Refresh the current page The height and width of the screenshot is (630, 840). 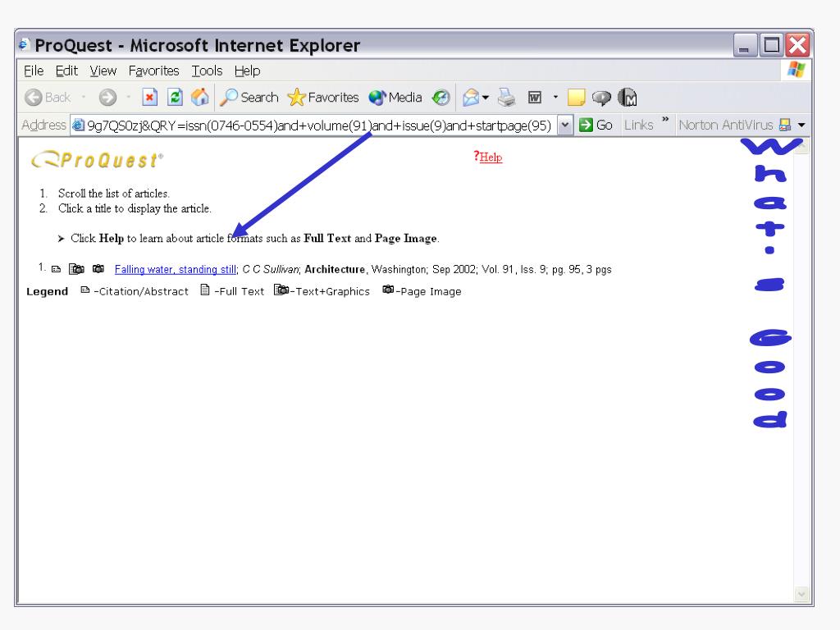click(175, 98)
